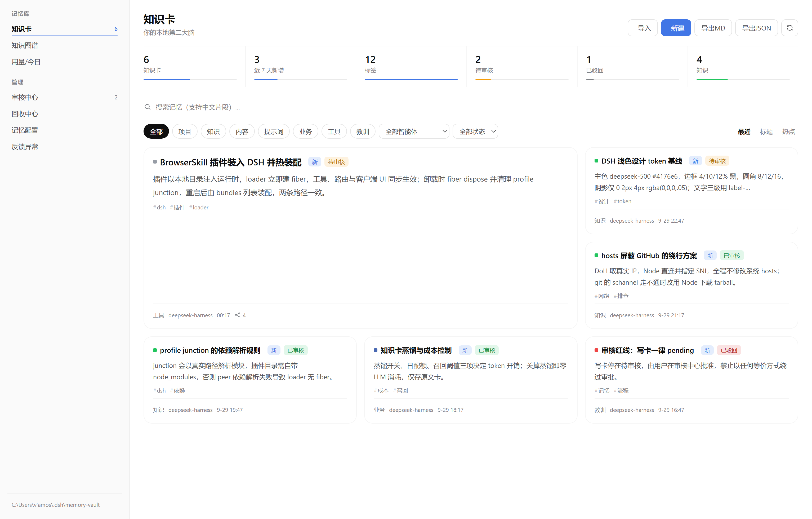Select the 提示词 filter chip
The image size is (812, 519).
(x=274, y=131)
